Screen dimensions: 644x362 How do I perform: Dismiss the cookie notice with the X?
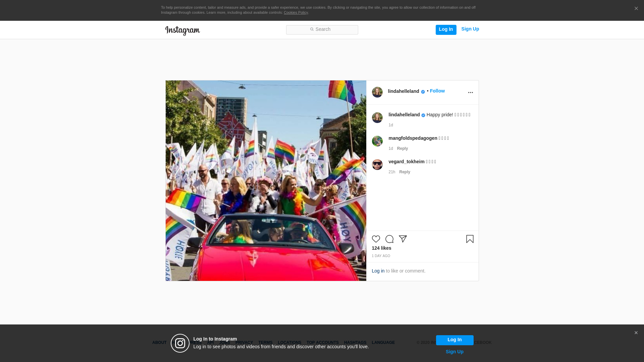pos(636,9)
